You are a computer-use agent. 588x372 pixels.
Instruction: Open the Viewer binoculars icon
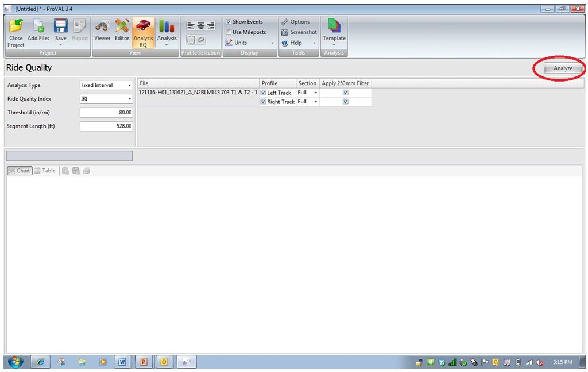click(102, 26)
